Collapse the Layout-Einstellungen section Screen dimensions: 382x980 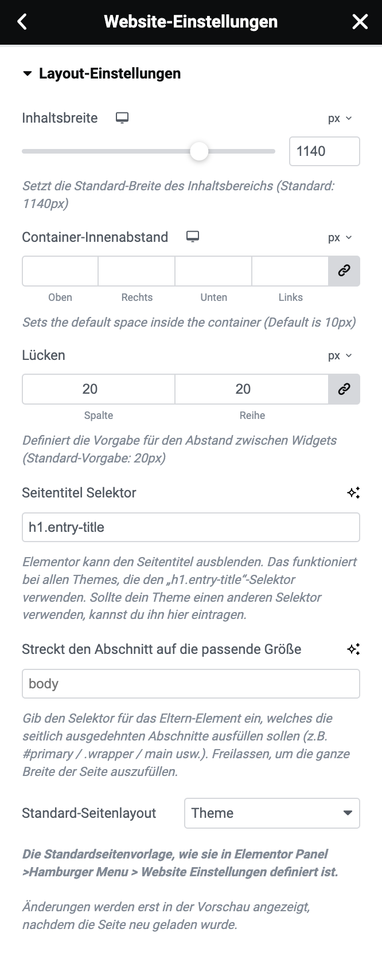coord(27,74)
